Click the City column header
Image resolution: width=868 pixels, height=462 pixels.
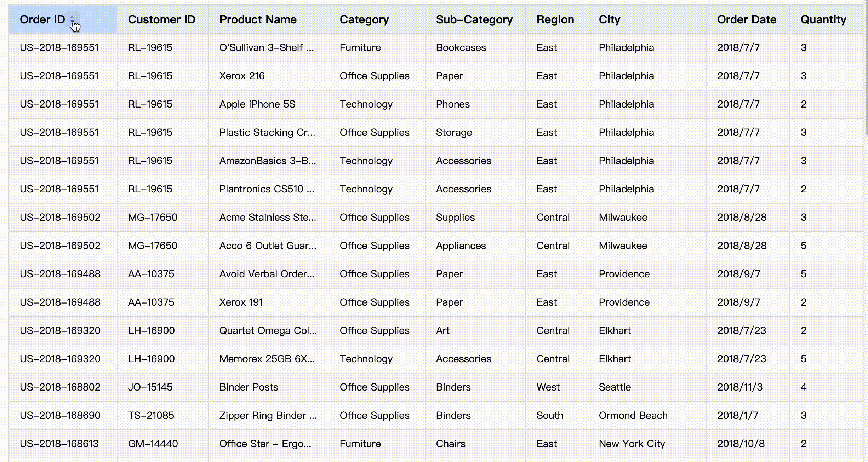click(609, 19)
